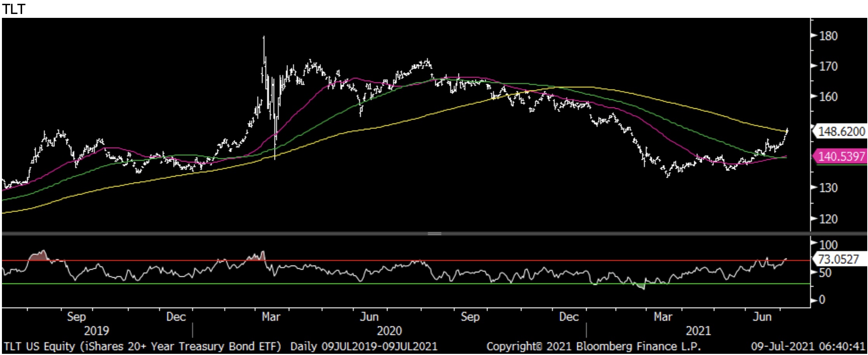Select the 2020 year label on the time axis
868x355 pixels.
click(389, 331)
